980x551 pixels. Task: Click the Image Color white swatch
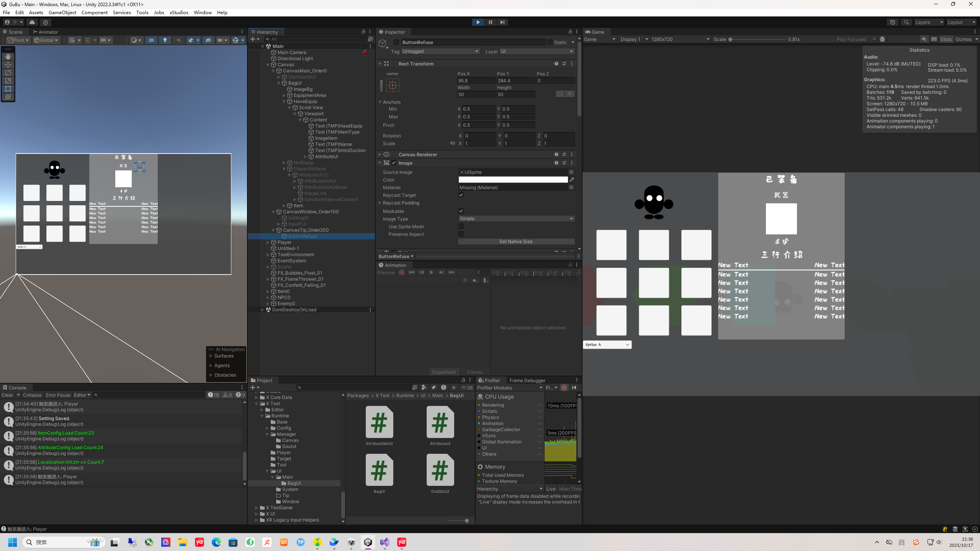coord(513,180)
